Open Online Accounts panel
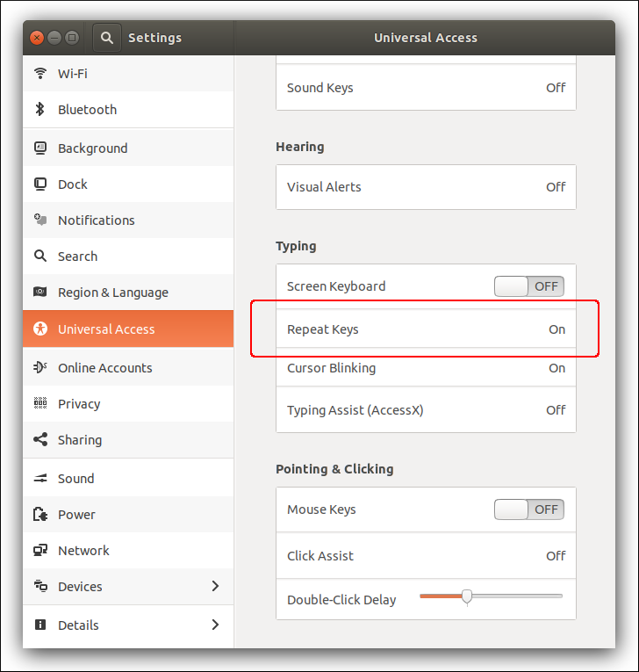This screenshot has height=672, width=639. click(x=128, y=367)
